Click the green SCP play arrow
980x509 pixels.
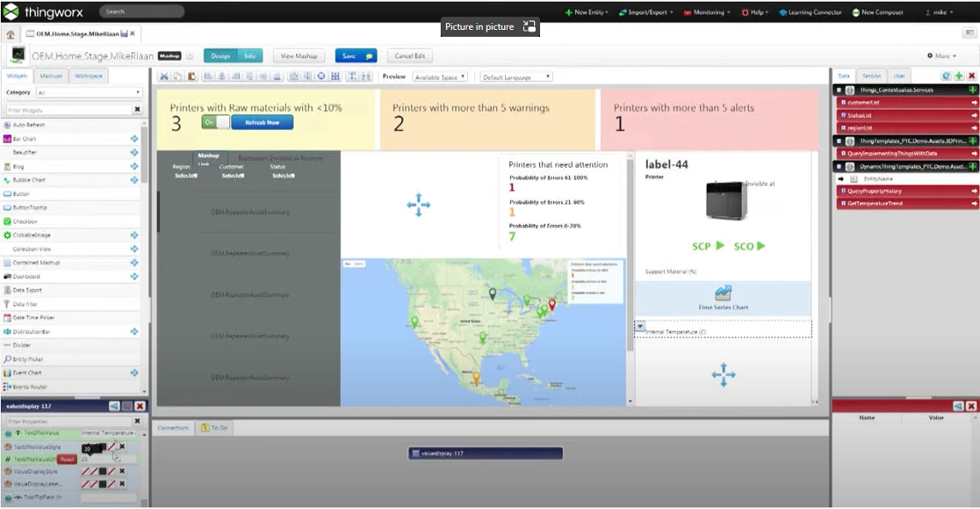(x=720, y=246)
